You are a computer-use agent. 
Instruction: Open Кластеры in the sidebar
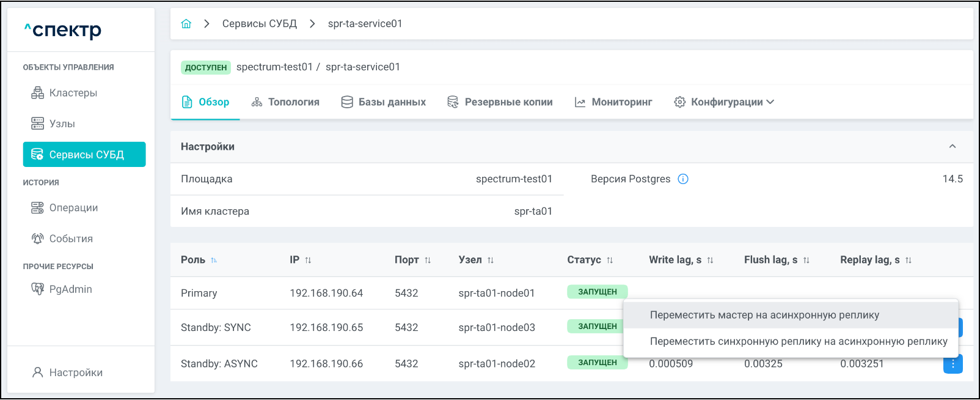click(73, 93)
